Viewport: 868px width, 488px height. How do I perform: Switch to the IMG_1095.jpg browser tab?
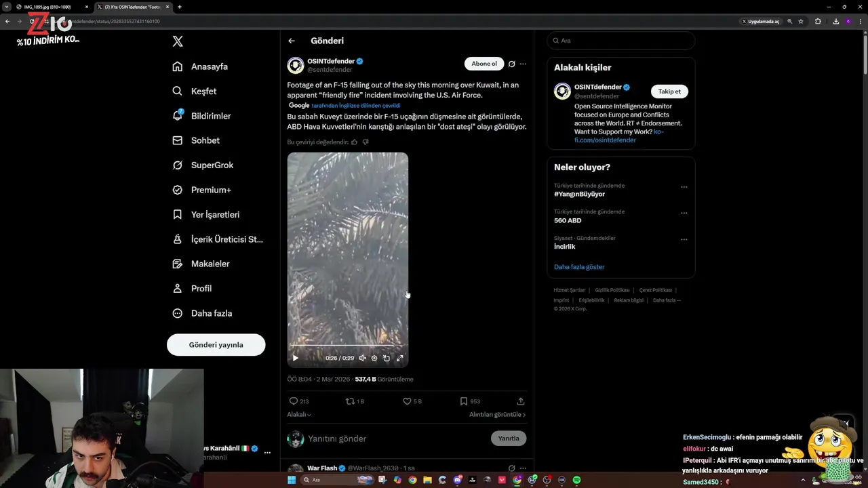[x=52, y=7]
